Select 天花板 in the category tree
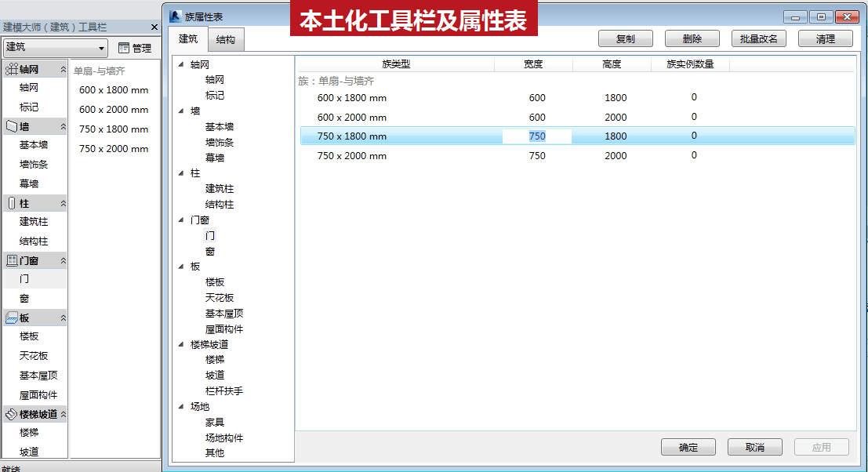Viewport: 868px width, 472px height. pyautogui.click(x=220, y=298)
